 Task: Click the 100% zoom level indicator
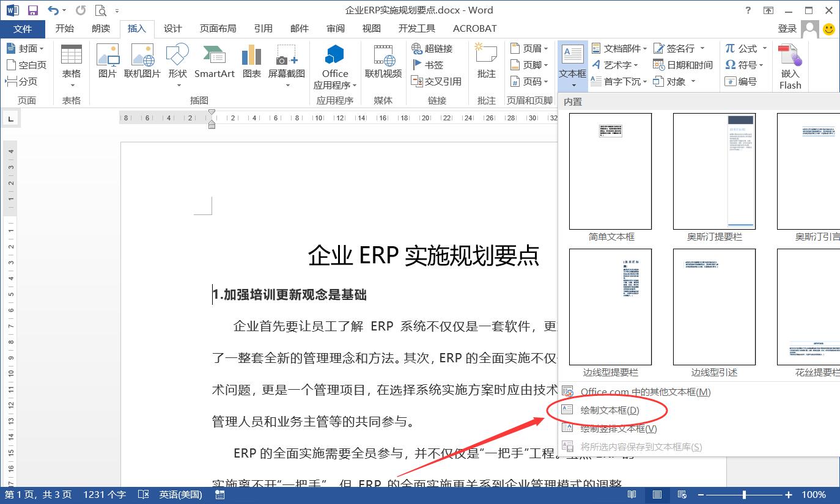[814, 495]
